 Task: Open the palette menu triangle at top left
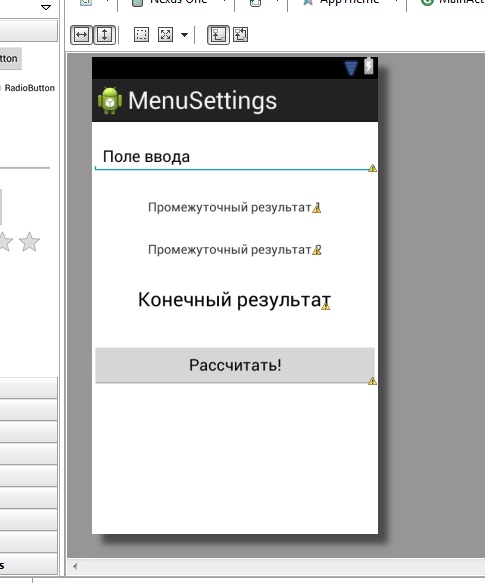(x=46, y=7)
